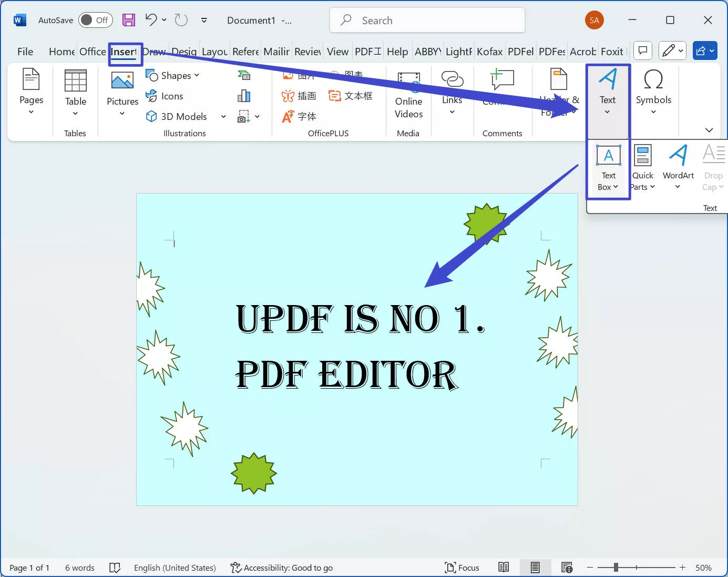
Task: Open Customize Quick Access Toolbar dropdown
Action: [x=204, y=21]
